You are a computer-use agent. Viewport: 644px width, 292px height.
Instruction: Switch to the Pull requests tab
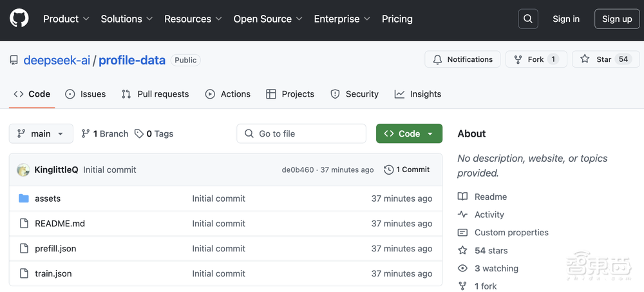click(x=155, y=94)
